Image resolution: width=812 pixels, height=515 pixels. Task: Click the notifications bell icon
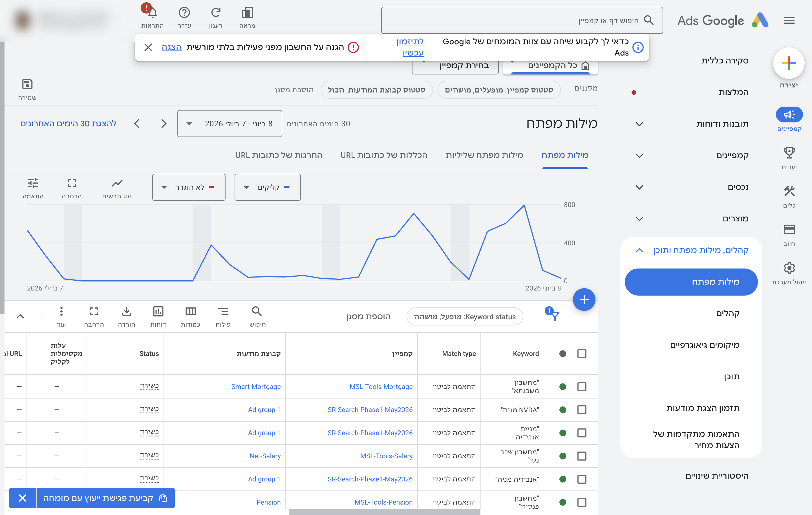tap(152, 12)
